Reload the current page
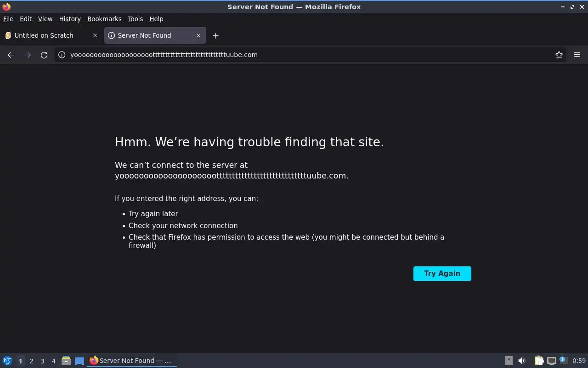Screen dimensions: 588x368 click(x=44, y=55)
